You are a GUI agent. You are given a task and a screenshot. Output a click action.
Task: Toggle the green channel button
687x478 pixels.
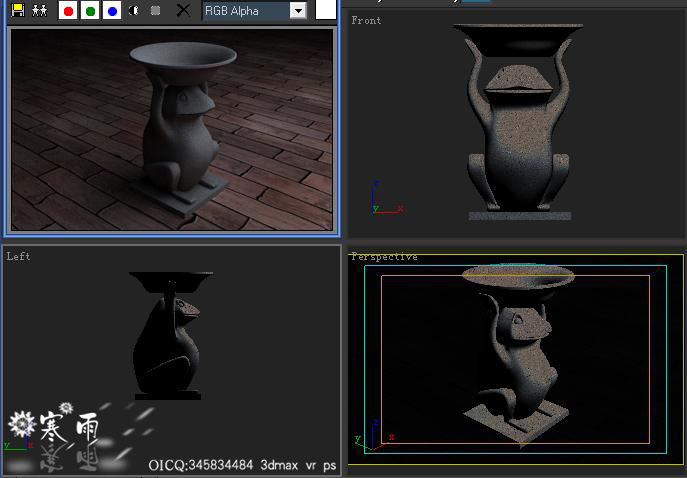pyautogui.click(x=90, y=11)
